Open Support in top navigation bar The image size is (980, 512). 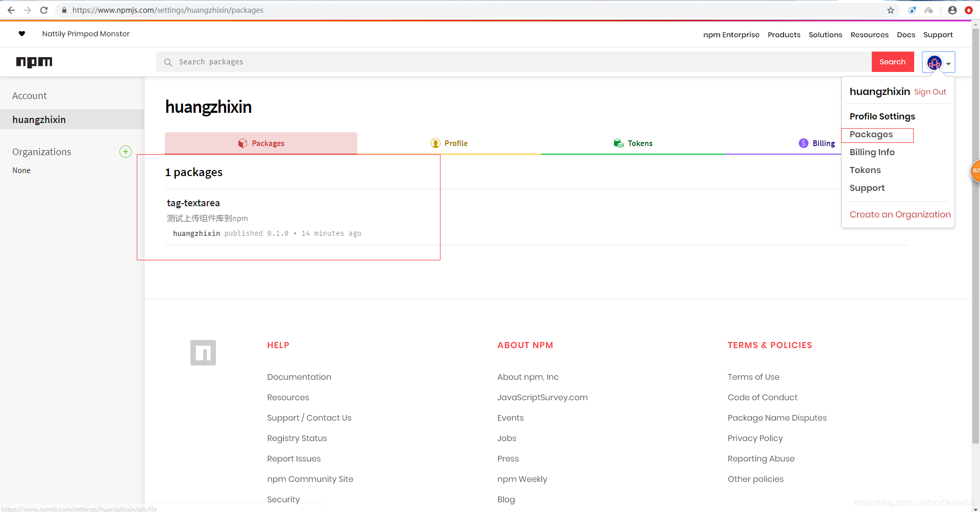coord(938,35)
